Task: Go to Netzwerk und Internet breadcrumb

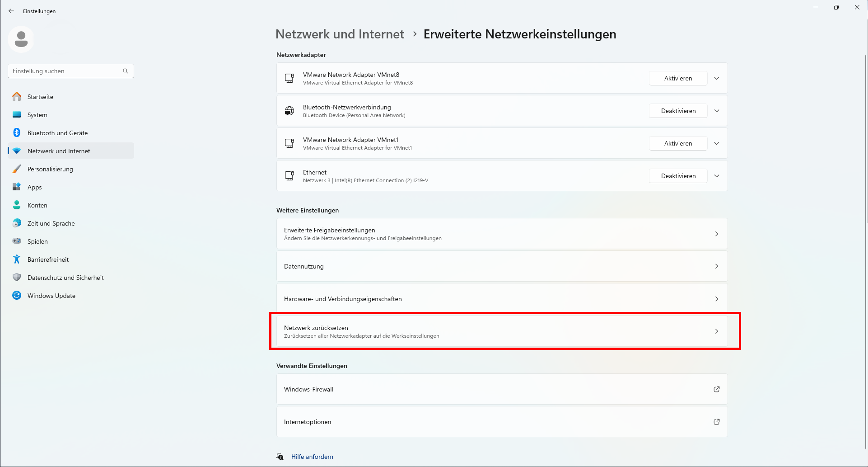Action: coord(340,34)
